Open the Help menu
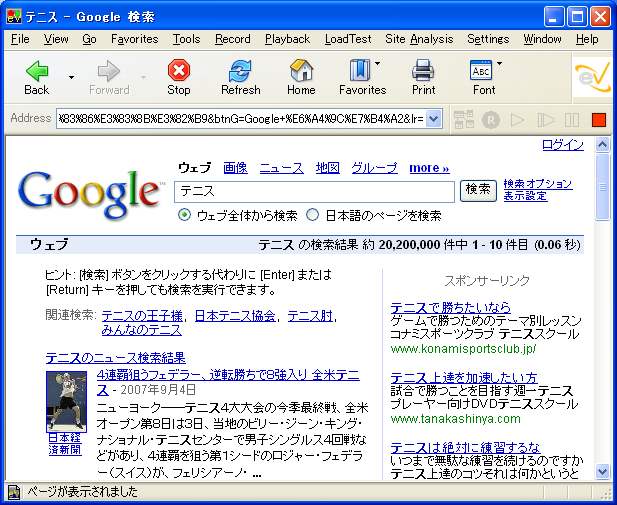The height and width of the screenshot is (505, 617). click(x=587, y=39)
